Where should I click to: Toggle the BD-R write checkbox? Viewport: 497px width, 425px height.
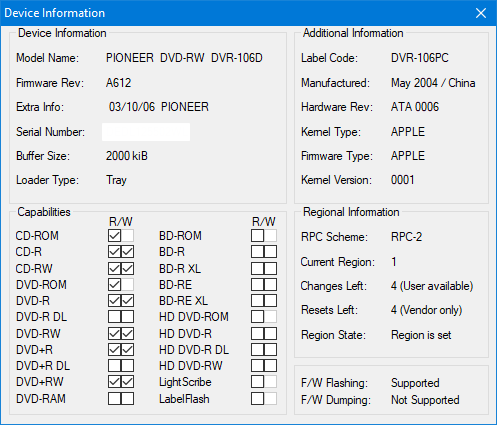(270, 252)
